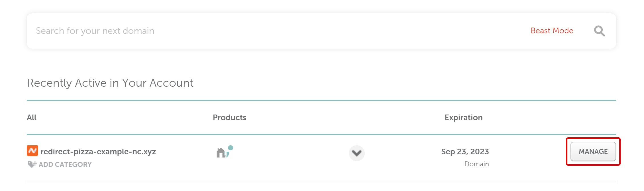This screenshot has width=644, height=191.
Task: Focus the 'Search for your next domain' field
Action: [256, 31]
